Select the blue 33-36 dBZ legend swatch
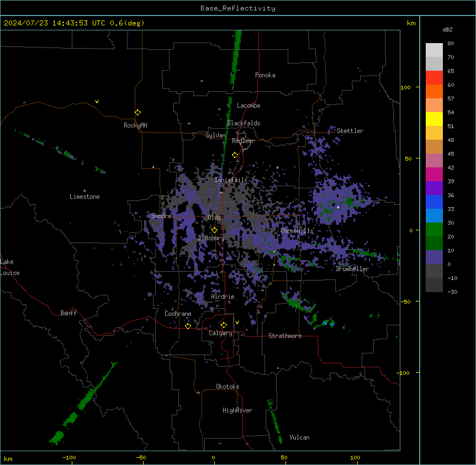The image size is (476, 465). (434, 202)
